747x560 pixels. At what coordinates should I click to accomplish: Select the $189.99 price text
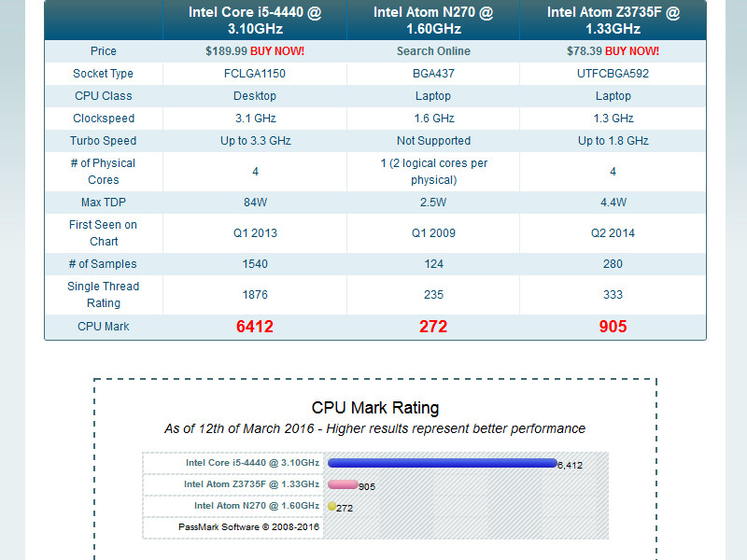click(226, 51)
